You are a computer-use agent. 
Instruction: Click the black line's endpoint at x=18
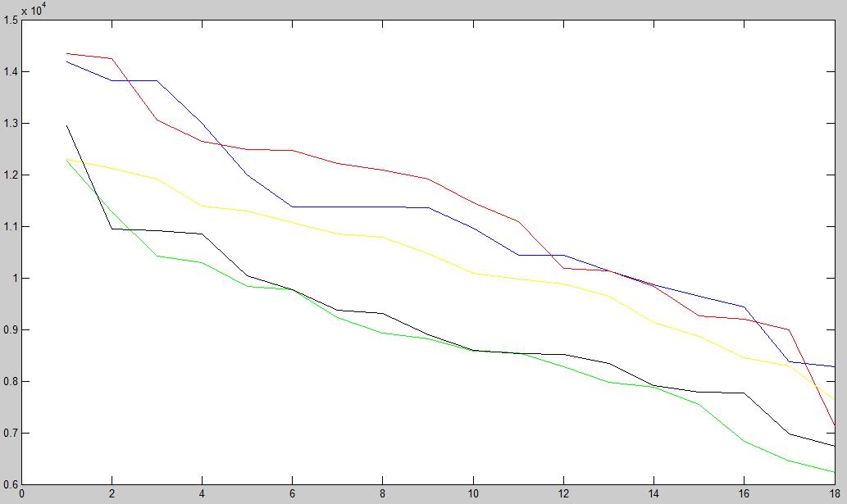(x=834, y=446)
